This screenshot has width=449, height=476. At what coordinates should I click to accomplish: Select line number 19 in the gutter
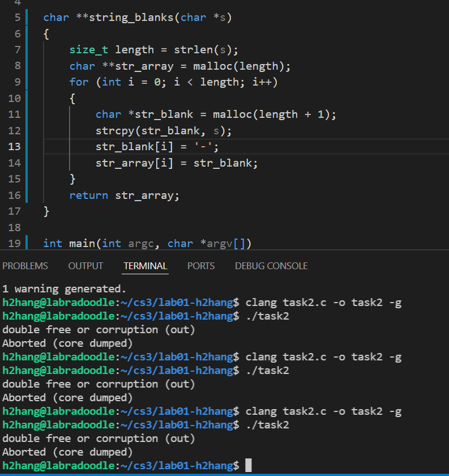coord(15,244)
